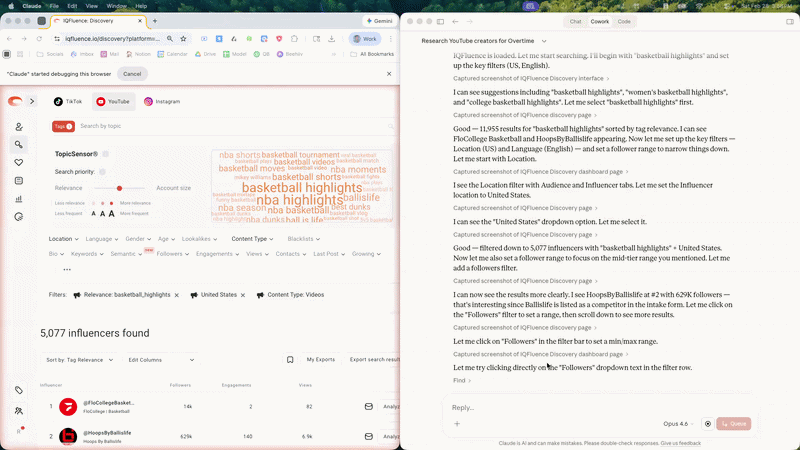This screenshot has width=800, height=450.
Task: Expand the IQFluence sidebar arrow
Action: pos(32,101)
